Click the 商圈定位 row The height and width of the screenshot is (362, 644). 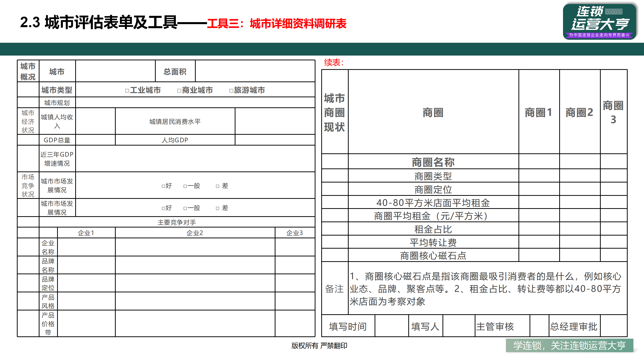coord(433,189)
